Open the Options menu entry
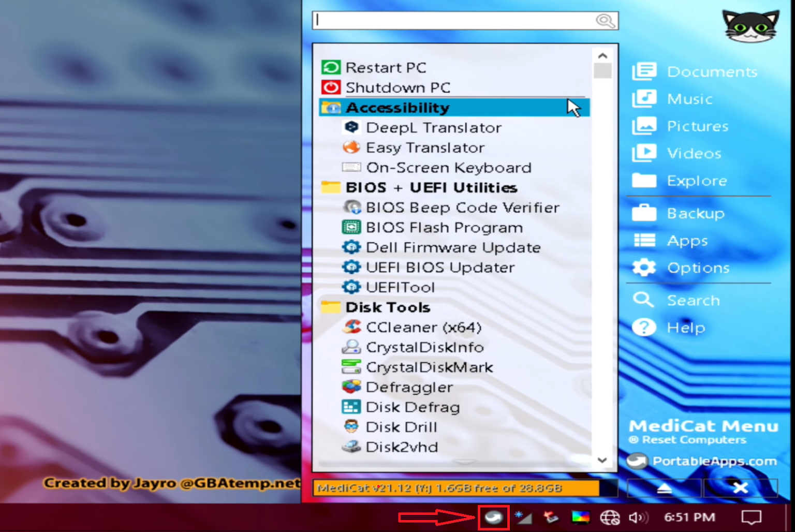 (x=698, y=268)
